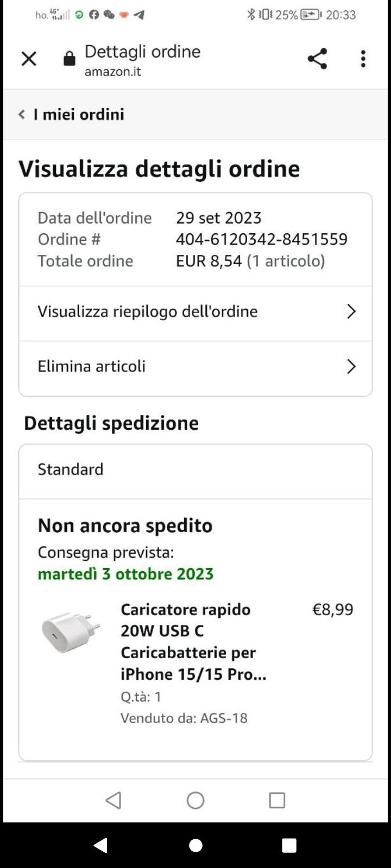Expand chevron next to Elimina articoli
This screenshot has width=391, height=868.
click(351, 367)
